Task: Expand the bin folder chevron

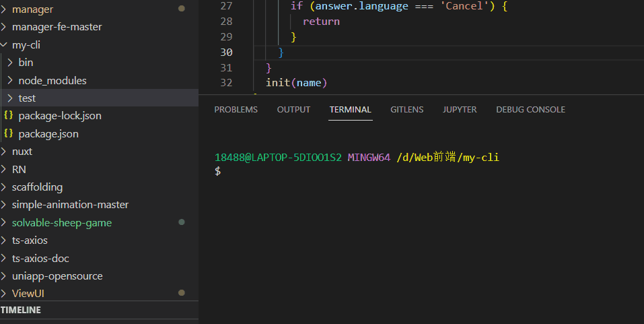Action: point(10,63)
